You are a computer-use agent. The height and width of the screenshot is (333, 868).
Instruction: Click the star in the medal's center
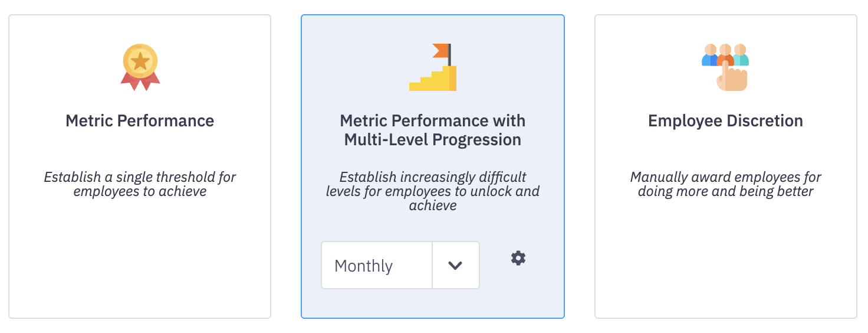click(x=140, y=61)
